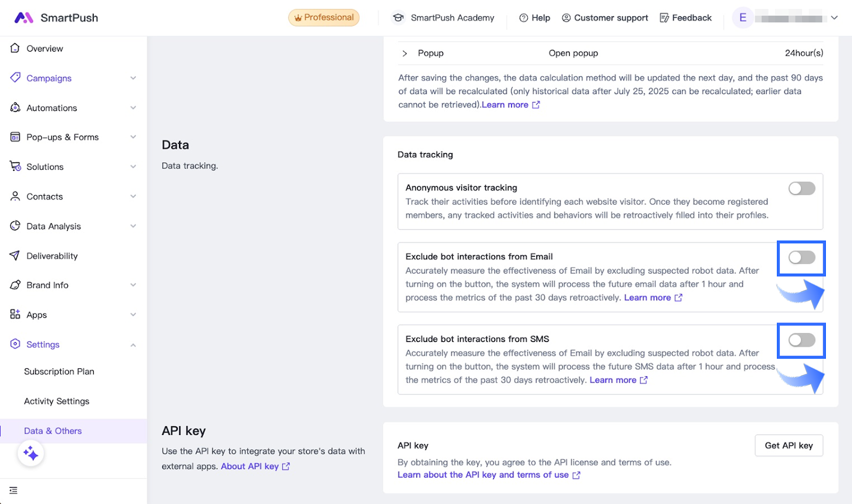This screenshot has width=852, height=504.
Task: Click the Feedback pencil icon
Action: pos(664,18)
